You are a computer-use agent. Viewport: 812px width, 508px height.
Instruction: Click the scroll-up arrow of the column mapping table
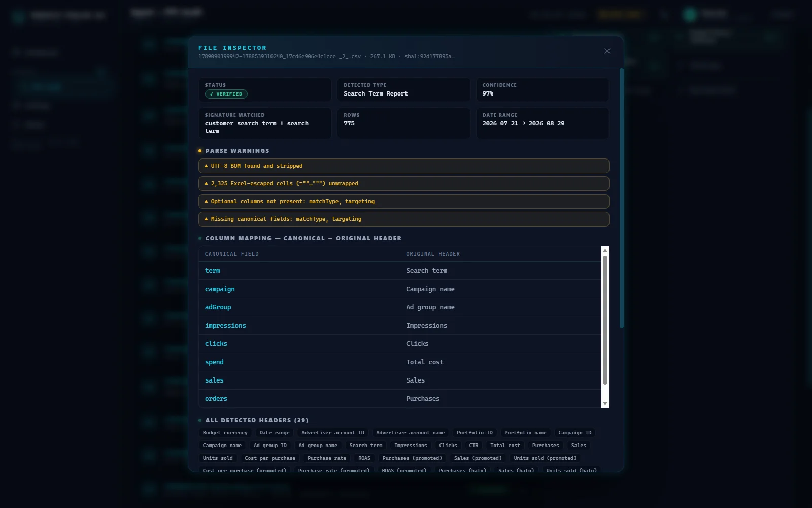point(605,251)
